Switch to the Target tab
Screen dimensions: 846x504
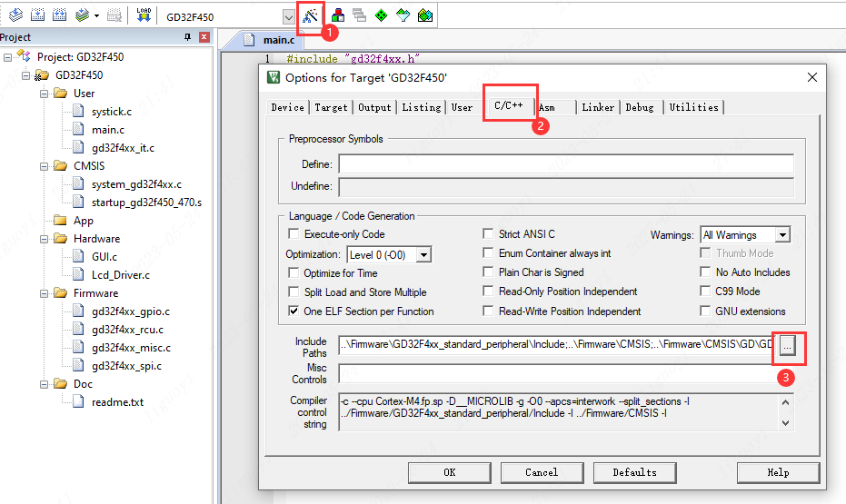tap(332, 107)
